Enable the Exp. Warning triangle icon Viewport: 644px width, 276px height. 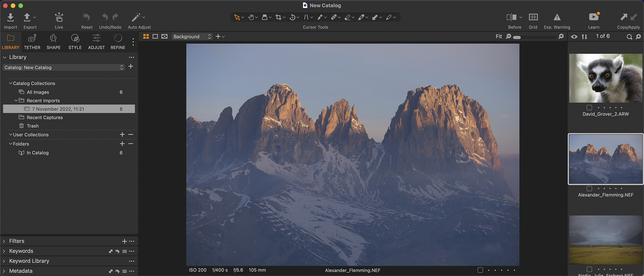point(557,17)
